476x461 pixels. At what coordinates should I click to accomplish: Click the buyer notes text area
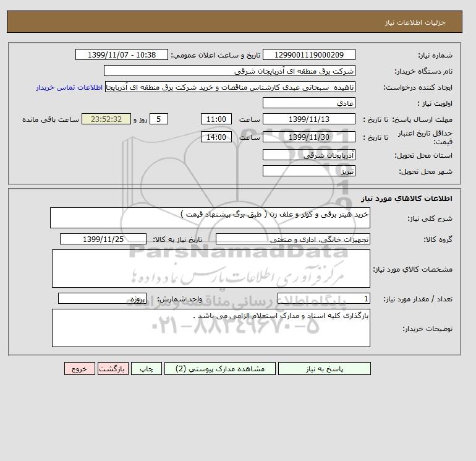click(211, 328)
